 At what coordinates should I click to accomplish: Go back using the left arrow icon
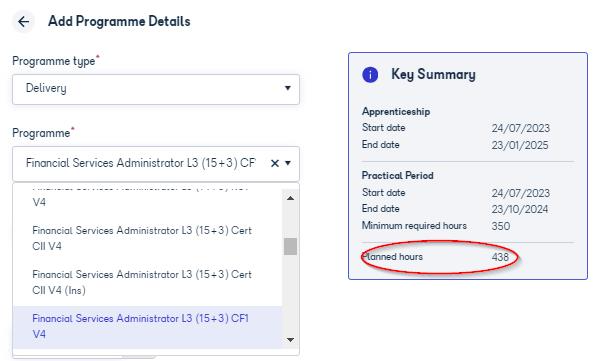click(x=24, y=22)
